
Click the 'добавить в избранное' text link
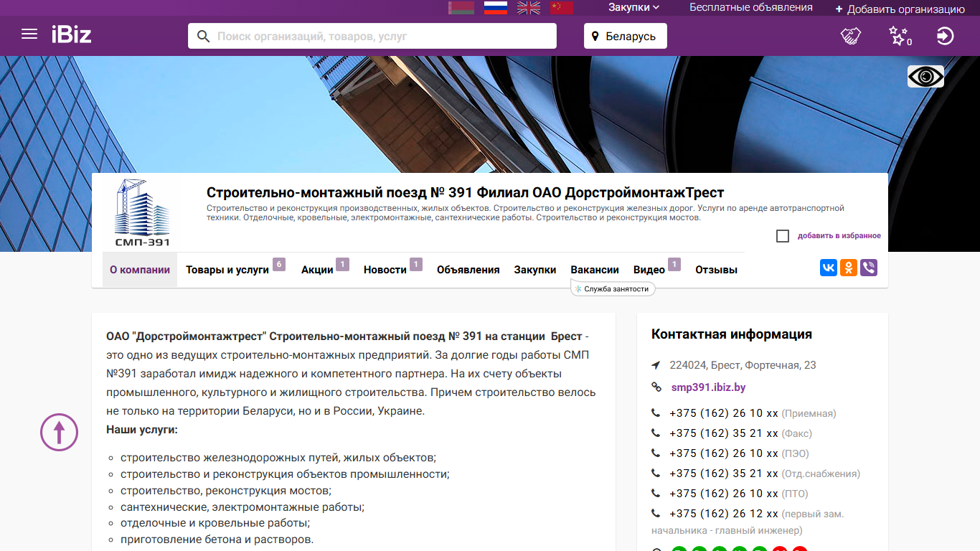click(x=839, y=236)
